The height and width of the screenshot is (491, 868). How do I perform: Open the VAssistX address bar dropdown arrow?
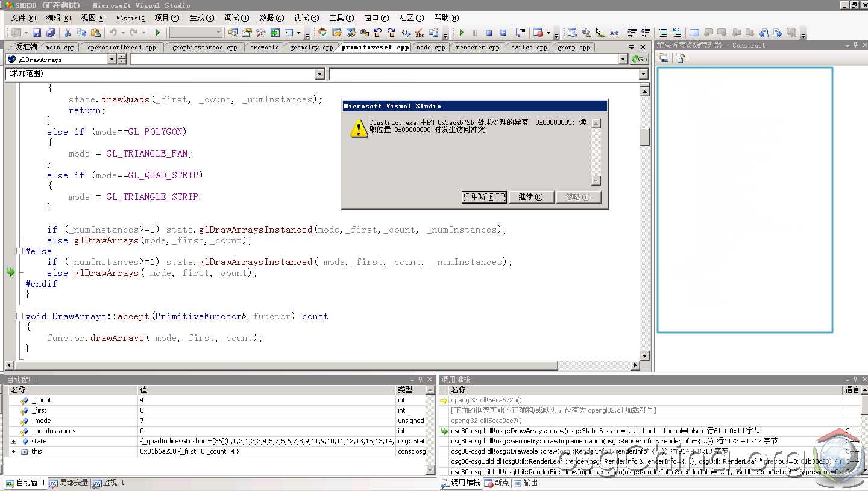point(623,59)
